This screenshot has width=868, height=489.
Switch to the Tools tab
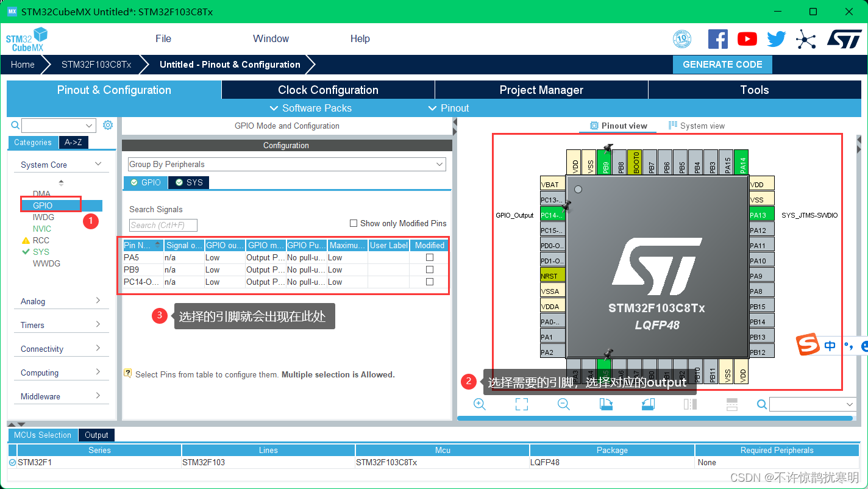[x=755, y=90]
